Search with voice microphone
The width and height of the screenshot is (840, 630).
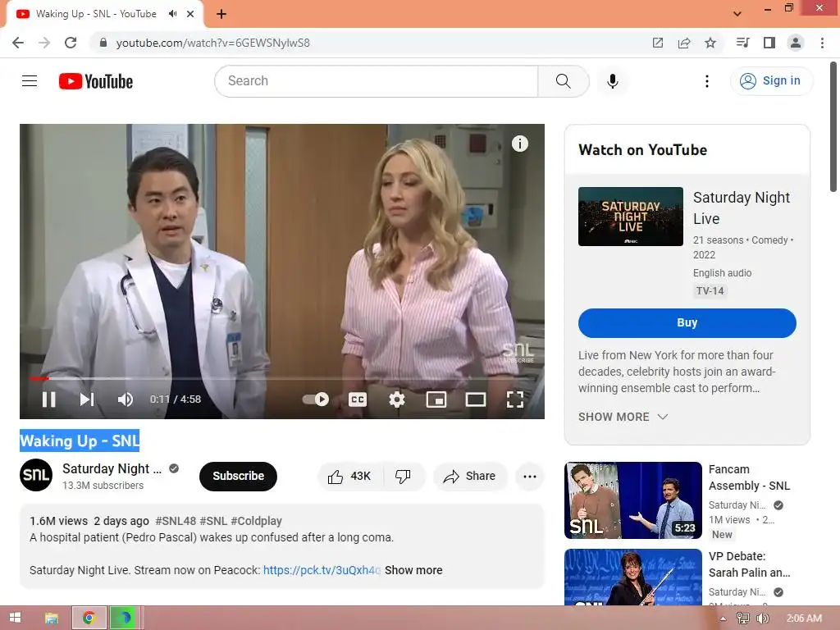pyautogui.click(x=613, y=81)
